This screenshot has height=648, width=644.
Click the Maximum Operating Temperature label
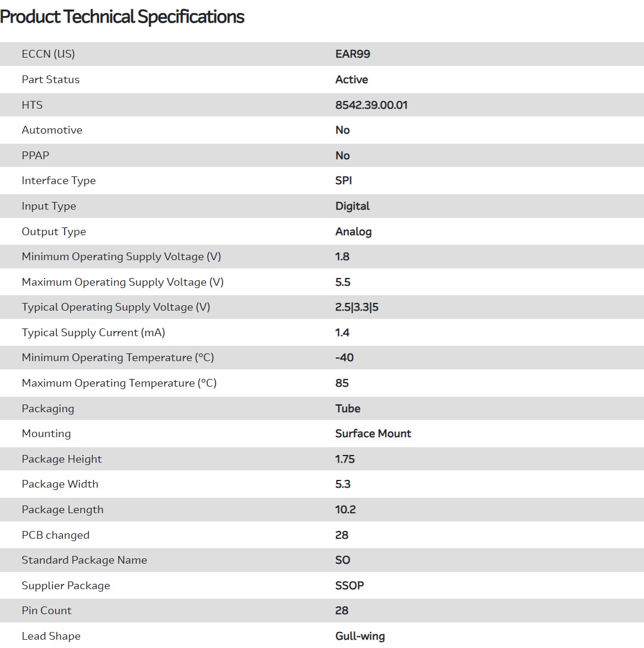119,383
